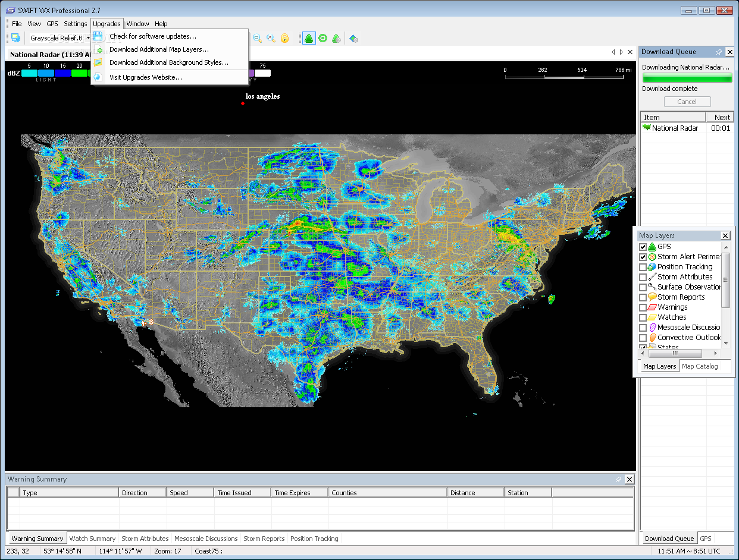Enable the Surface Observations layer checkbox
The image size is (739, 560).
(643, 287)
